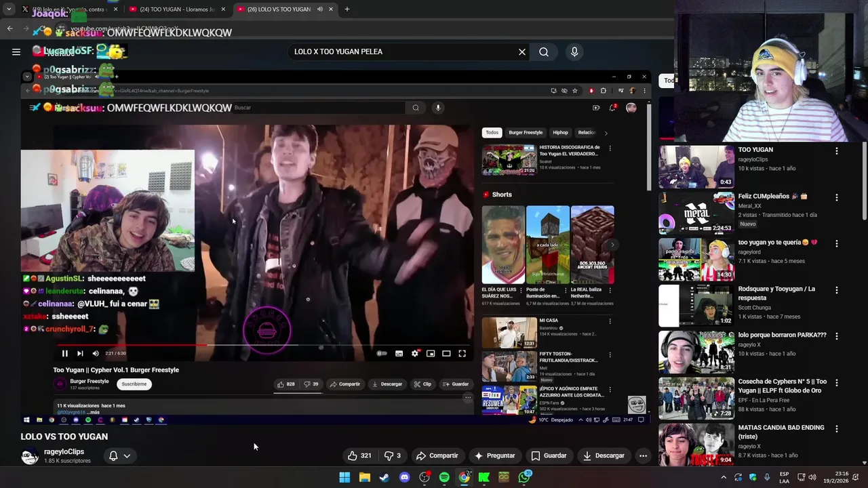This screenshot has width=868, height=488.
Task: Show hidden system tray icons
Action: (724, 477)
